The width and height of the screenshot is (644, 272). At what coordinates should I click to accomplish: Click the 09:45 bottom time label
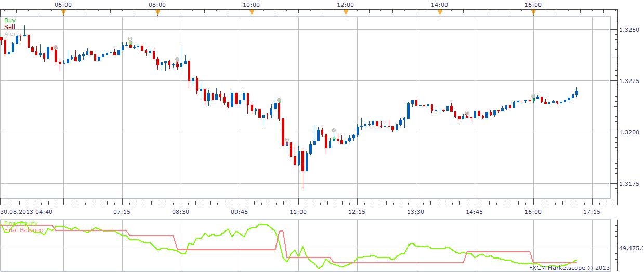pos(240,212)
